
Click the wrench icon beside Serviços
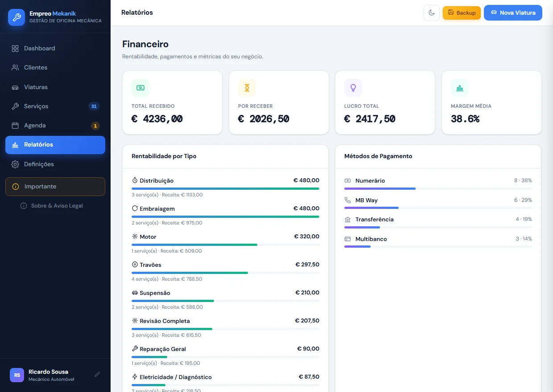click(x=15, y=106)
